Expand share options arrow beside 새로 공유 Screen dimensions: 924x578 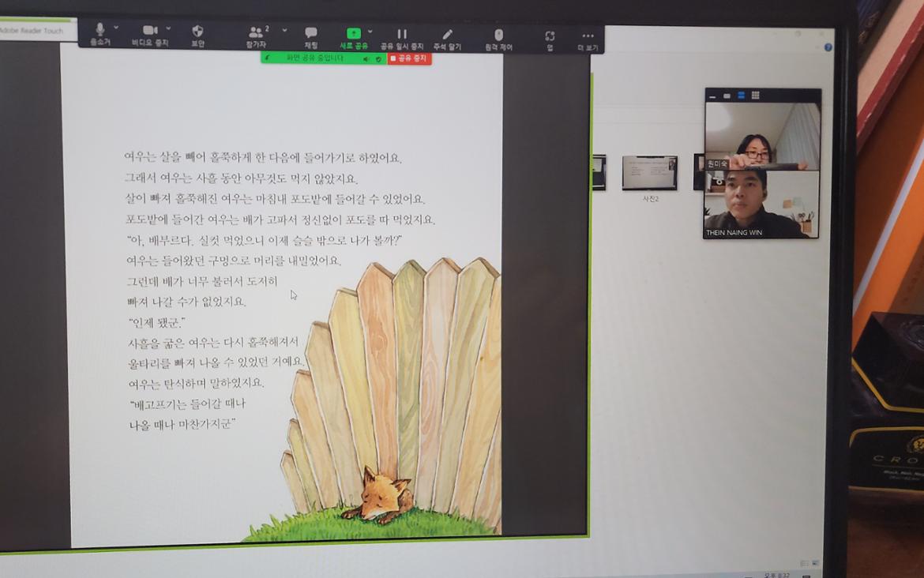coord(370,32)
